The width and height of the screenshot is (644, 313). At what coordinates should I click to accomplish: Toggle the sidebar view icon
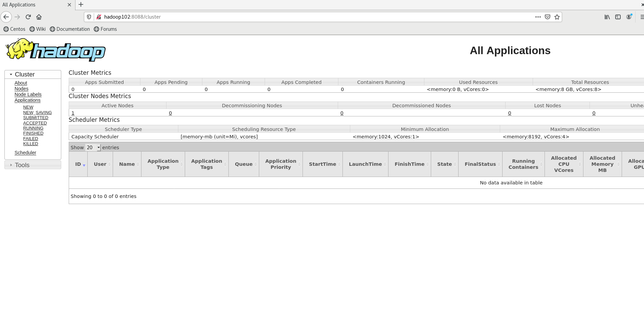point(618,17)
